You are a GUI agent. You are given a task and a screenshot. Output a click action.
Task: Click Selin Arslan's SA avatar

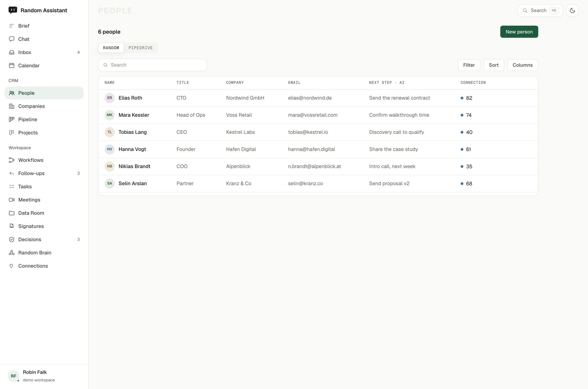[110, 183]
